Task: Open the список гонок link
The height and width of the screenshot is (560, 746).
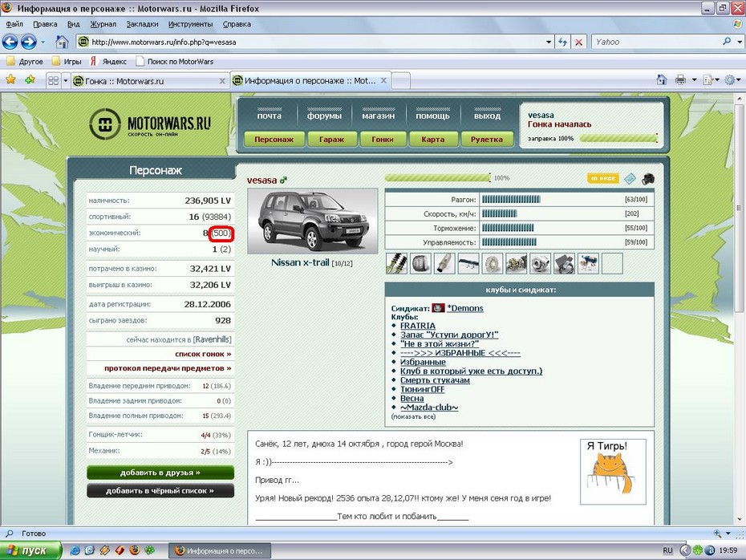Action: (x=203, y=354)
